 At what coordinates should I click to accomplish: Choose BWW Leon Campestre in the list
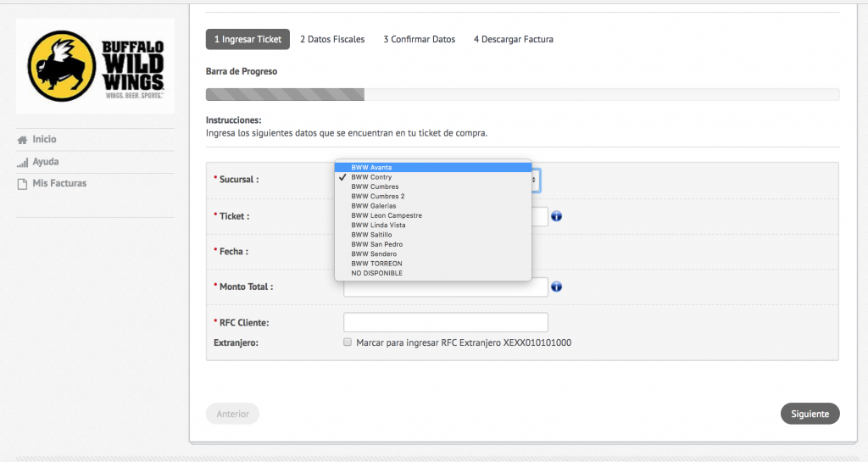tap(433, 215)
